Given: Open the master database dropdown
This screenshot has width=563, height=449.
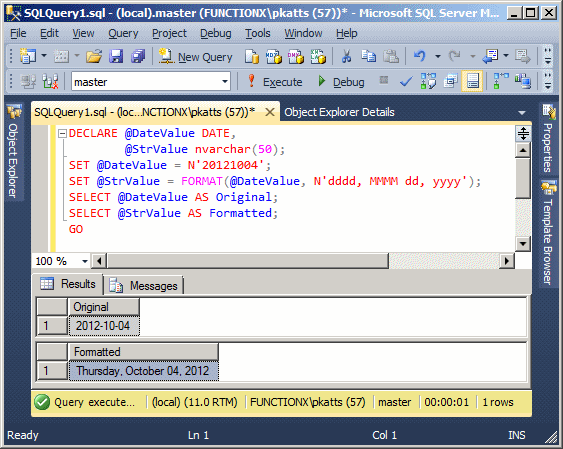Looking at the screenshot, I should 225,82.
